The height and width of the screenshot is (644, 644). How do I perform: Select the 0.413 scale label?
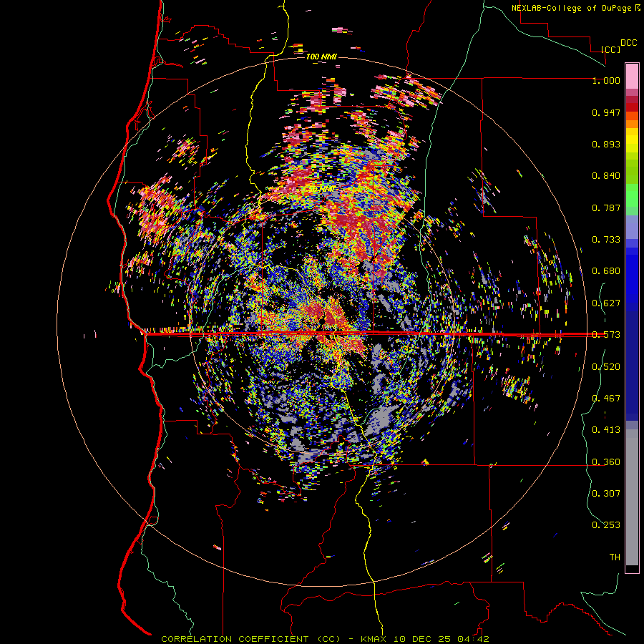[x=606, y=430]
